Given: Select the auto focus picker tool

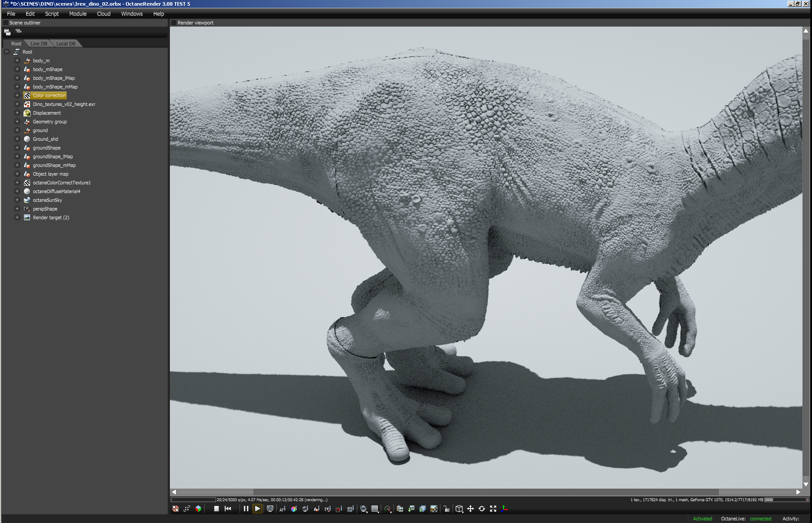Looking at the screenshot, I should coord(282,509).
